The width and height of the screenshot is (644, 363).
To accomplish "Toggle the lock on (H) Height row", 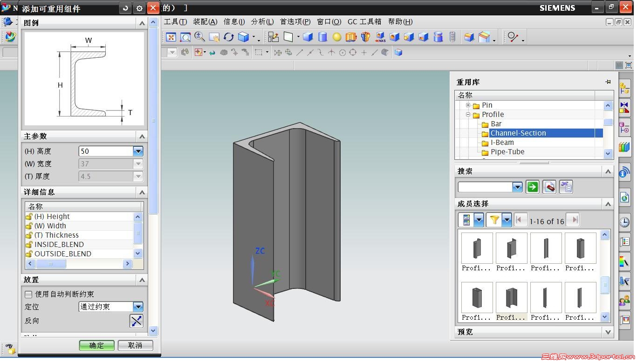I will pos(29,217).
